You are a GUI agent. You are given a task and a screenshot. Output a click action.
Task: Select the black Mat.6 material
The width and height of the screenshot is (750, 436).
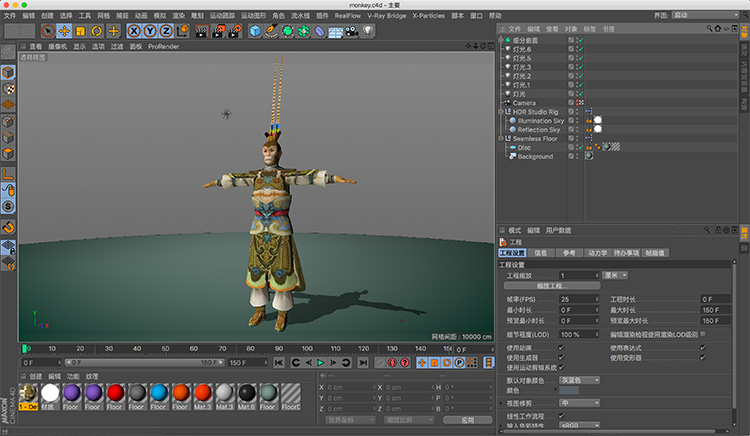(247, 393)
